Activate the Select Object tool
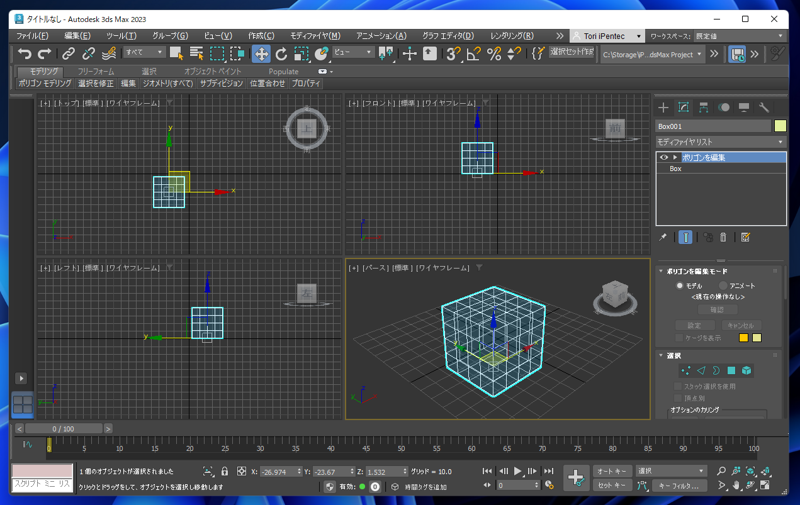The height and width of the screenshot is (505, 800). click(x=177, y=53)
